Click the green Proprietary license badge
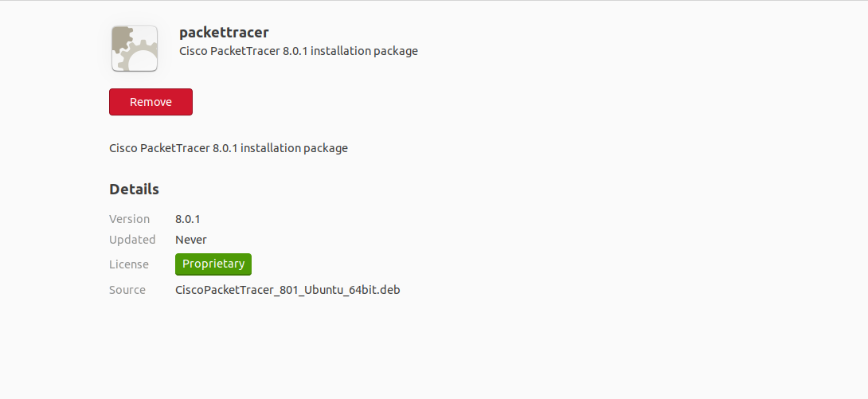Viewport: 868px width, 399px height. [213, 264]
